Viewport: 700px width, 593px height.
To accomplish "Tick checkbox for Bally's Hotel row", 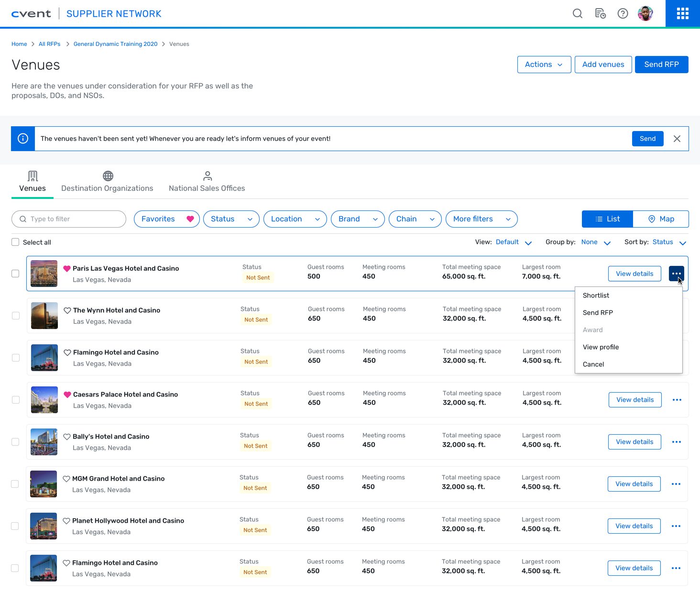I will [x=15, y=442].
